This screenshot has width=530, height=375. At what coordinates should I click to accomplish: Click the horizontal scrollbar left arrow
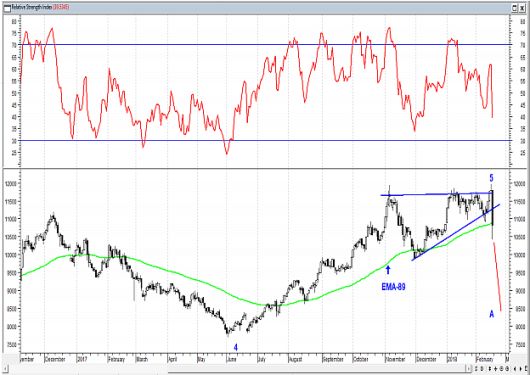5,369
